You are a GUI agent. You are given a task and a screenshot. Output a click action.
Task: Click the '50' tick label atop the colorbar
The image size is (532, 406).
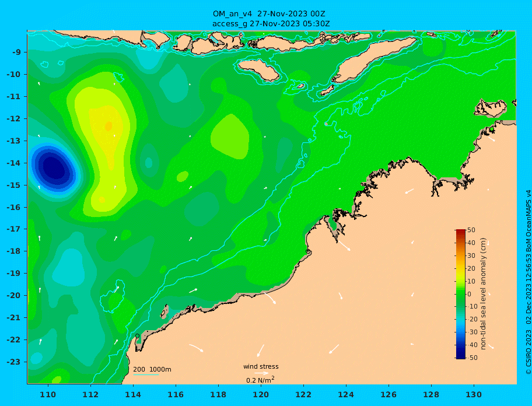[471, 230]
